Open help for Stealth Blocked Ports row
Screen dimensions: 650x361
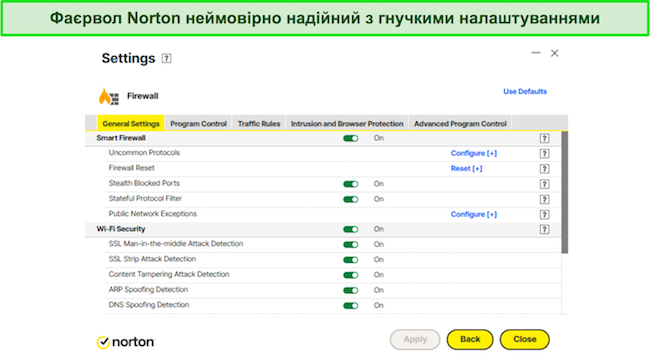pos(544,184)
